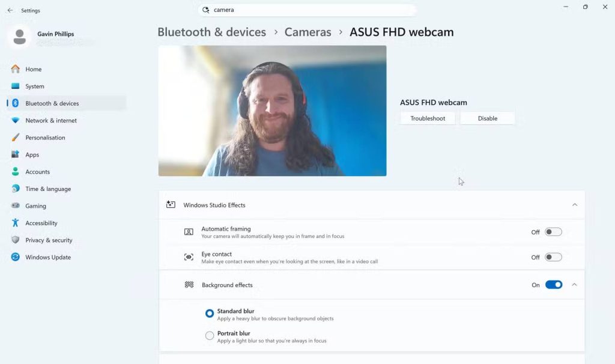Restore down the Settings window
The height and width of the screenshot is (364, 615).
click(x=585, y=7)
